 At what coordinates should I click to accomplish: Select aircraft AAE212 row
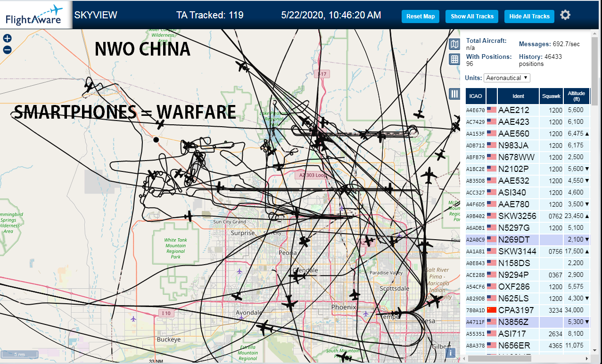pos(528,110)
